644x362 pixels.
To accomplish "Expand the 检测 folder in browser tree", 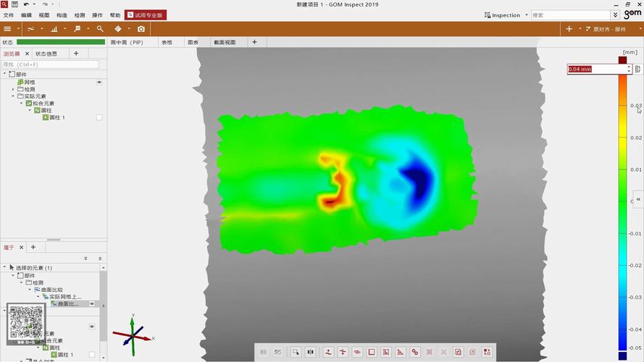I will click(13, 89).
